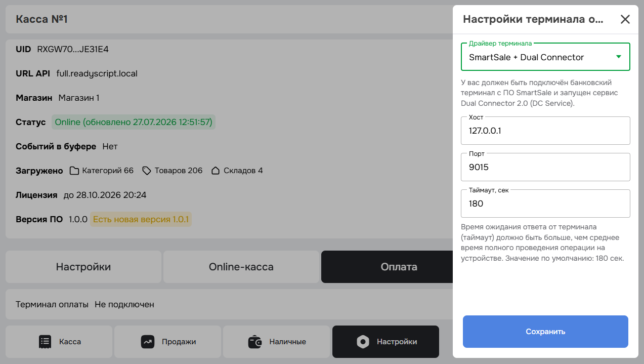Switch to the Online-касса tab
644x364 pixels.
coord(241,267)
